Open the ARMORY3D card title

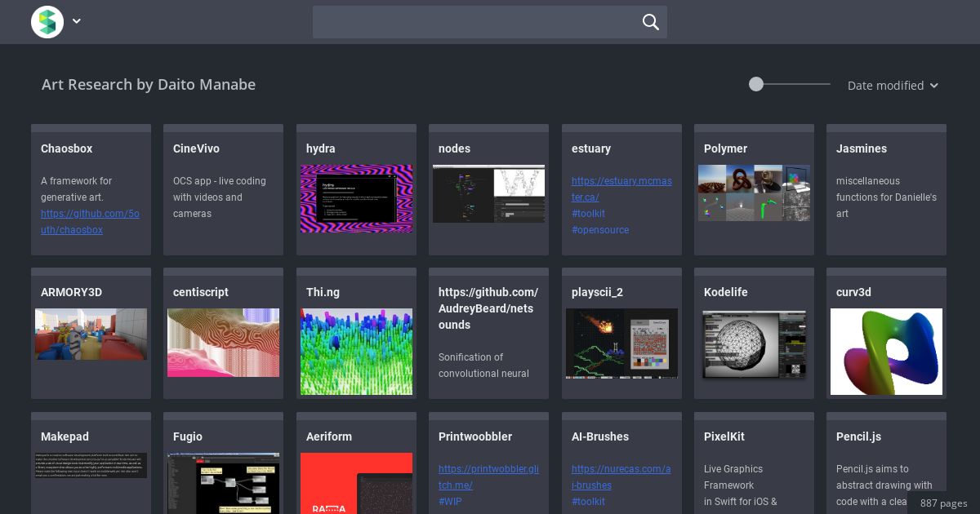[x=71, y=292]
